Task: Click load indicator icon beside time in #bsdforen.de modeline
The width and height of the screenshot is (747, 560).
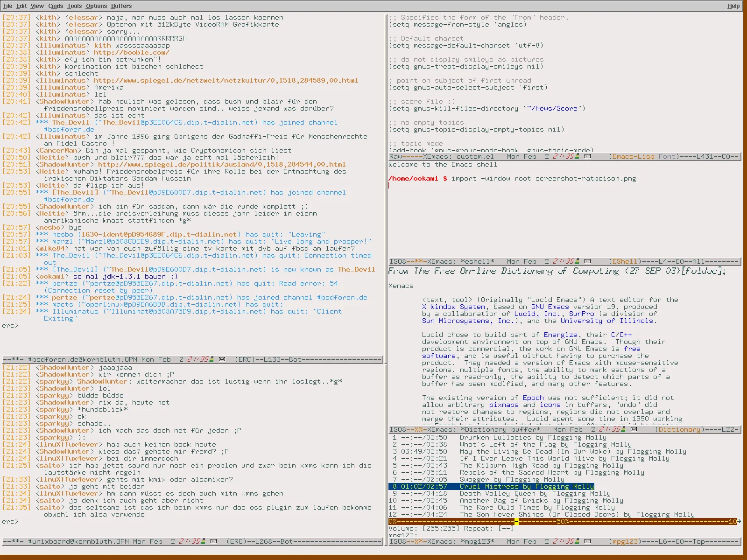Action: pyautogui.click(x=211, y=360)
